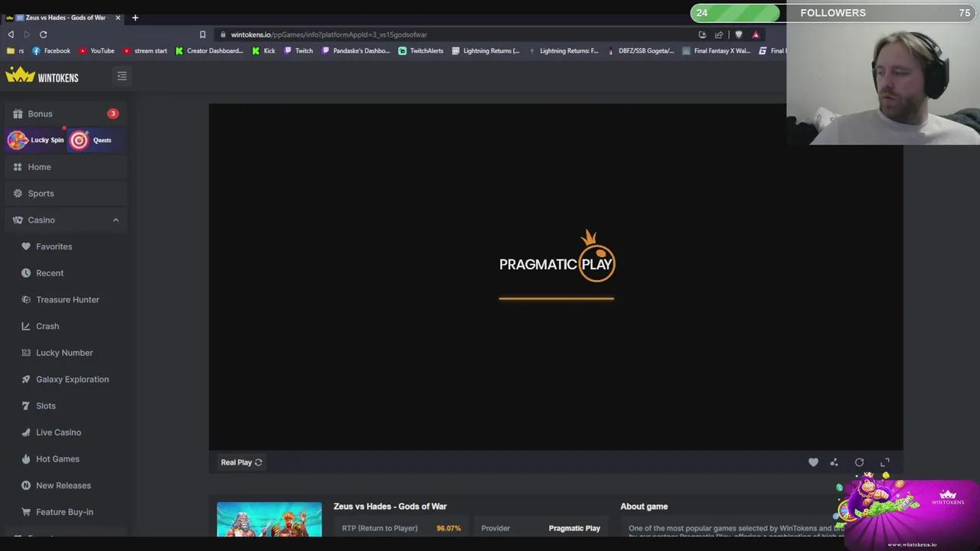Open the Bonus menu item
This screenshot has height=551, width=980.
pos(66,114)
